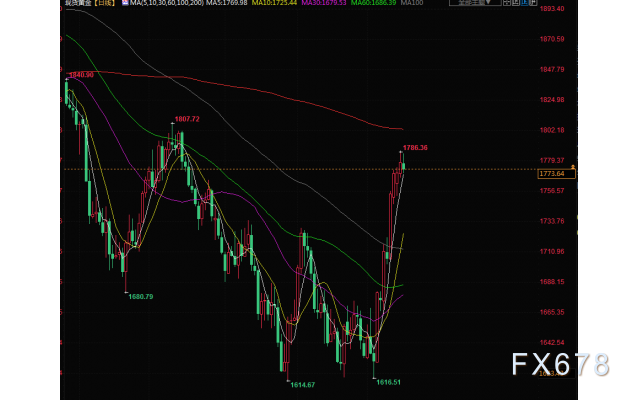Click the 1779.37 price axis value
Screen dimensions: 640x400
click(x=552, y=160)
